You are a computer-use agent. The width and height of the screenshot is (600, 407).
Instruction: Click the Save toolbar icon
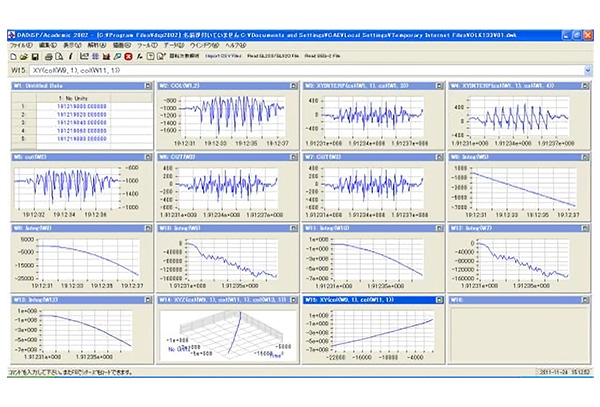36,56
